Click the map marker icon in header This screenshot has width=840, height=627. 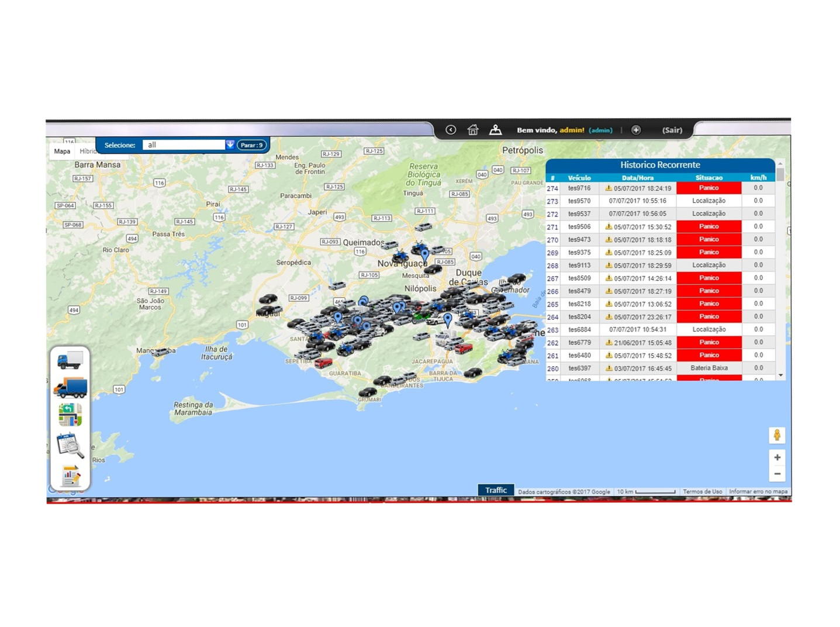[496, 130]
